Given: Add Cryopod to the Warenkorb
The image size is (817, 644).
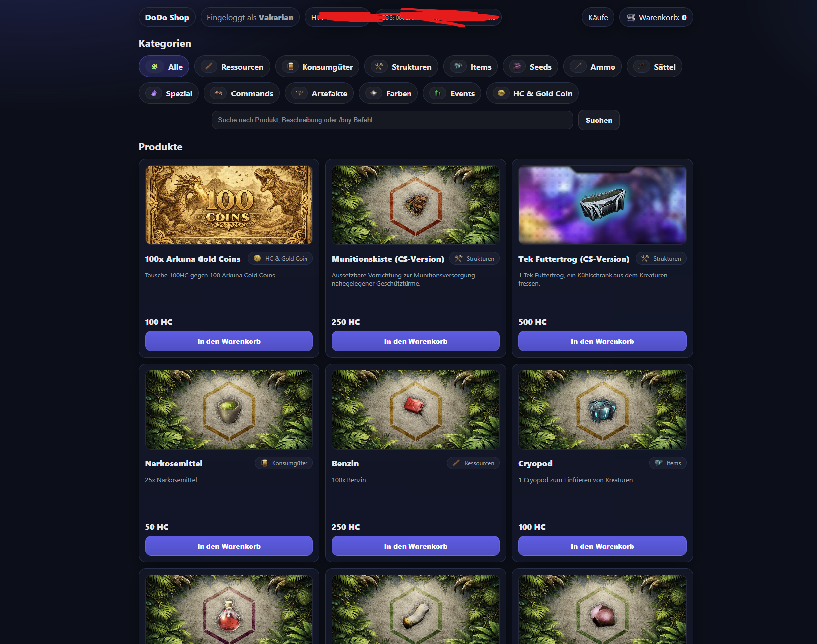Looking at the screenshot, I should click(602, 546).
